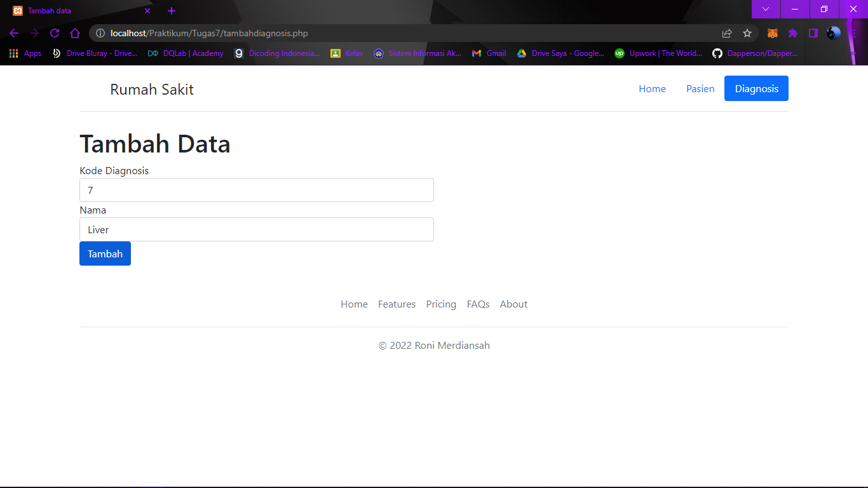
Task: Open the MetaMask extension icon
Action: pyautogui.click(x=772, y=33)
